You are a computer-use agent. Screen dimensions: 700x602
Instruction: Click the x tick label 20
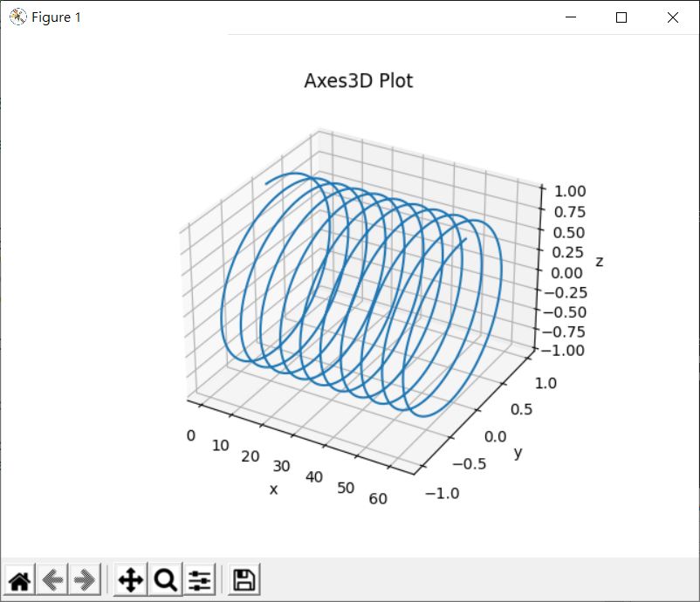click(250, 456)
